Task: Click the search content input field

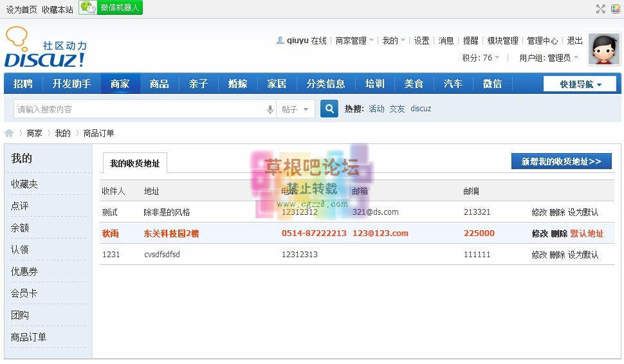Action: point(138,110)
